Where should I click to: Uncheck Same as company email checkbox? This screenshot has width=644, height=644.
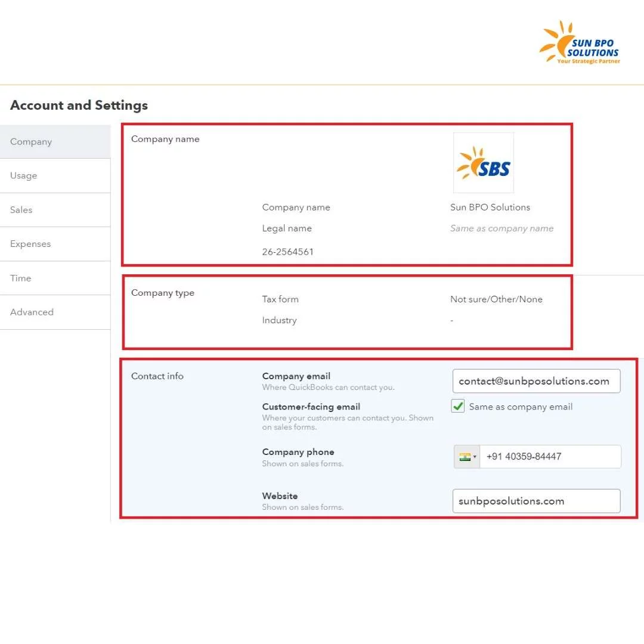tap(457, 406)
